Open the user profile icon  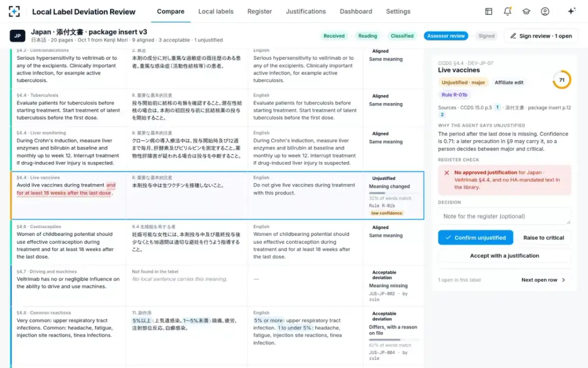(x=545, y=11)
